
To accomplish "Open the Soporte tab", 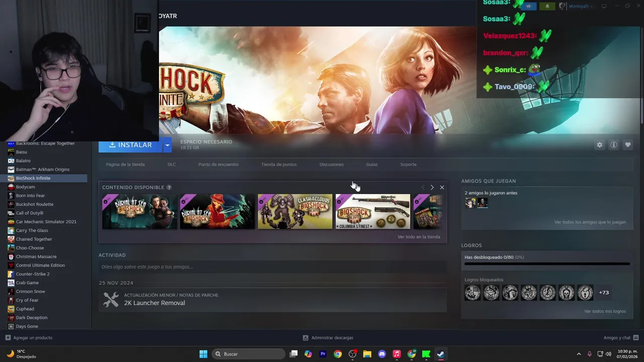I will tap(408, 164).
